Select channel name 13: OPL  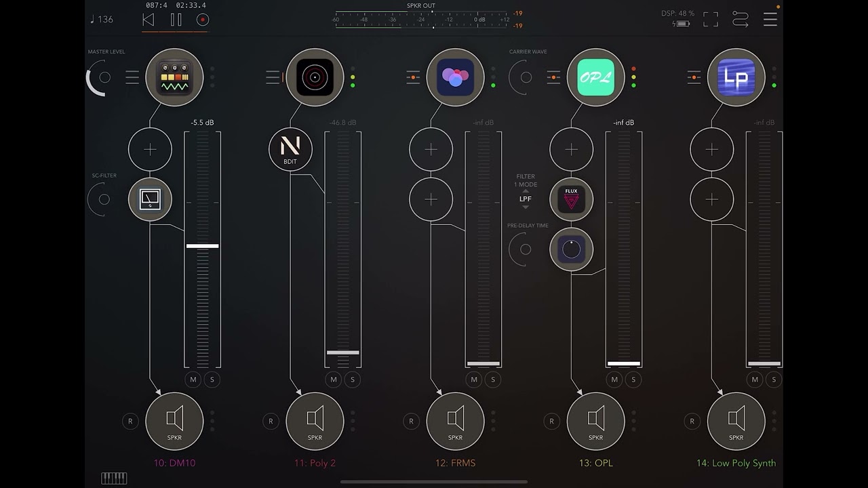click(595, 464)
